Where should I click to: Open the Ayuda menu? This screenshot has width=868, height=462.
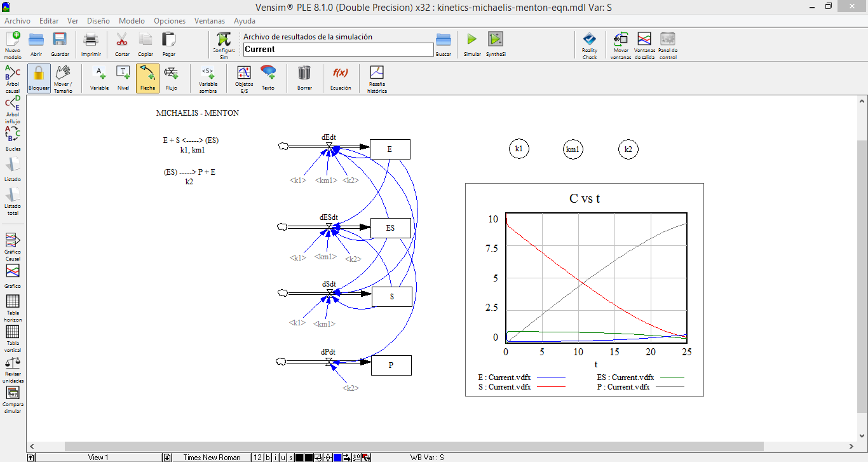pos(245,21)
